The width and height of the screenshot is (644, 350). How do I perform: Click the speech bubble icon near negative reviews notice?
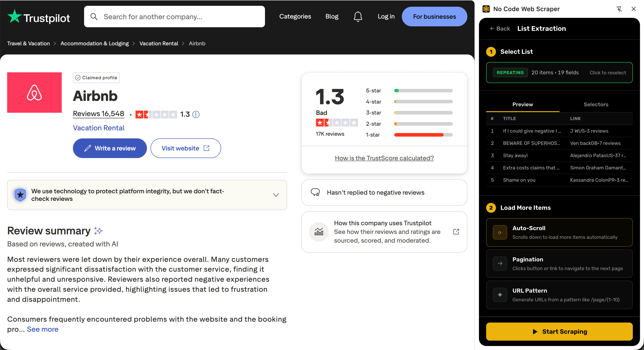pyautogui.click(x=316, y=192)
